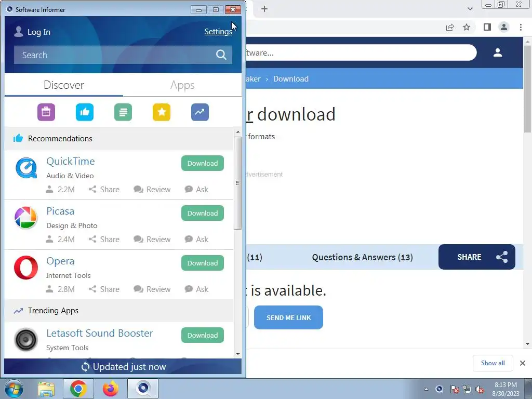Bookmark this page with the star icon
The width and height of the screenshot is (532, 399).
click(467, 27)
